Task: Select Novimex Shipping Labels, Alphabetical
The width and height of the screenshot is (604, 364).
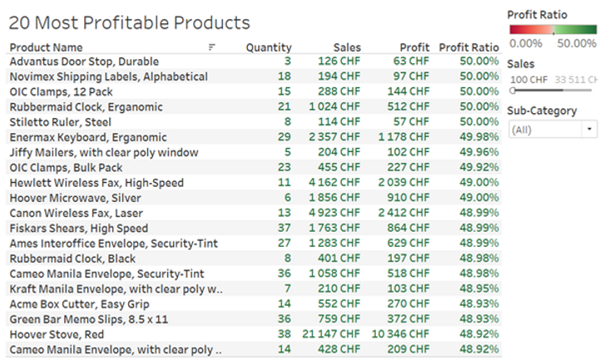Action: pyautogui.click(x=108, y=76)
